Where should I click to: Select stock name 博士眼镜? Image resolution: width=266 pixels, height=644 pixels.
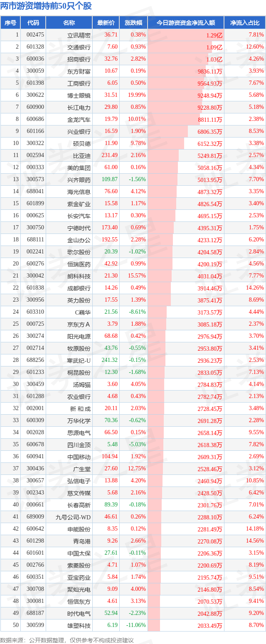click(79, 95)
